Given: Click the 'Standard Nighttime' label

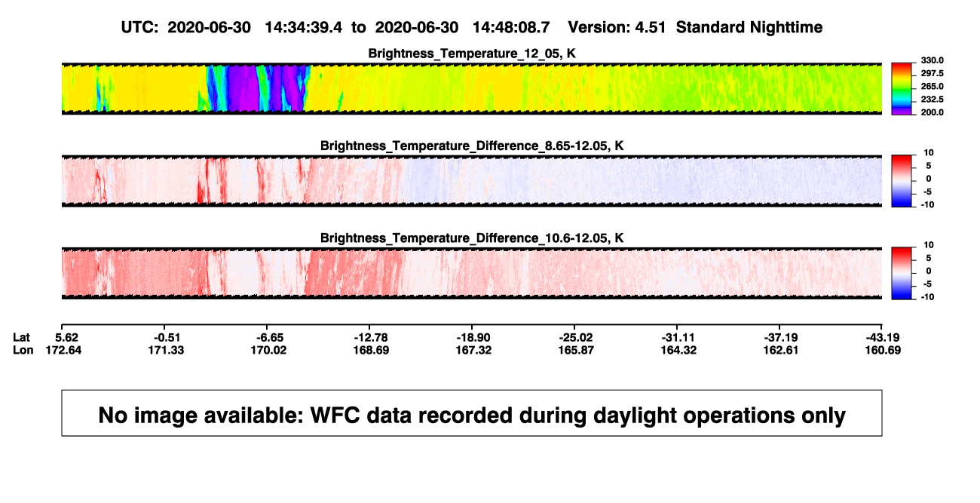Looking at the screenshot, I should point(749,27).
